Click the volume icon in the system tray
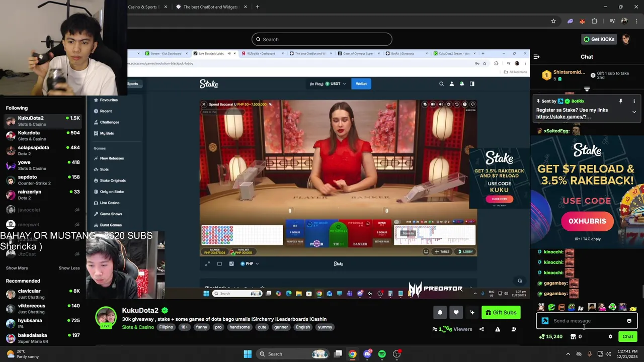 608,354
